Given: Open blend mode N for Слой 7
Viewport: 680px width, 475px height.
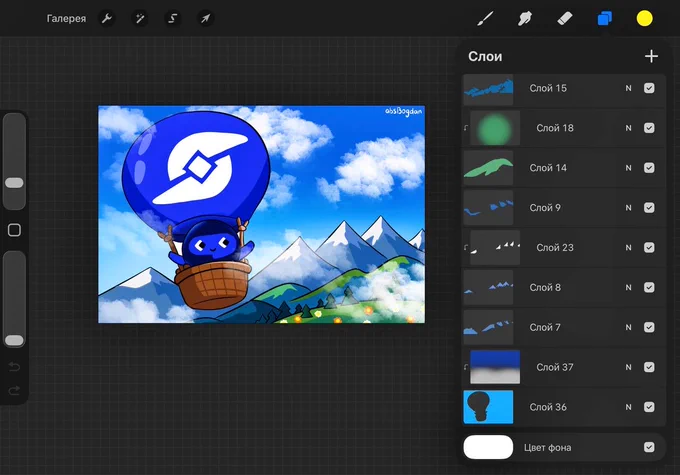Looking at the screenshot, I should click(628, 327).
